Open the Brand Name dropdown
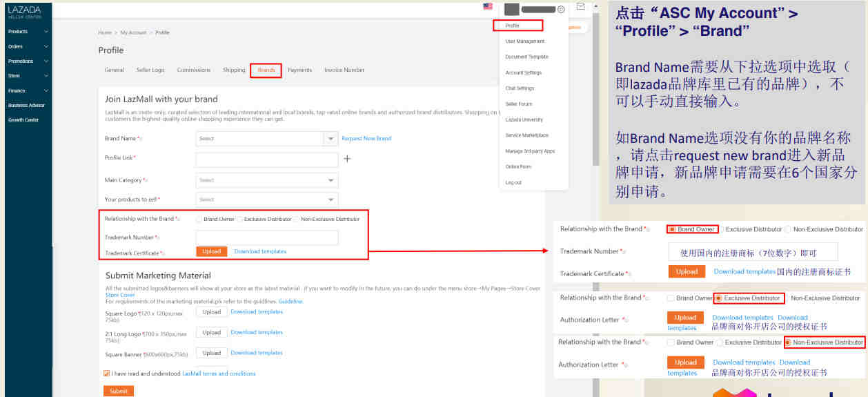Screen dimensions: 868x397 point(267,139)
